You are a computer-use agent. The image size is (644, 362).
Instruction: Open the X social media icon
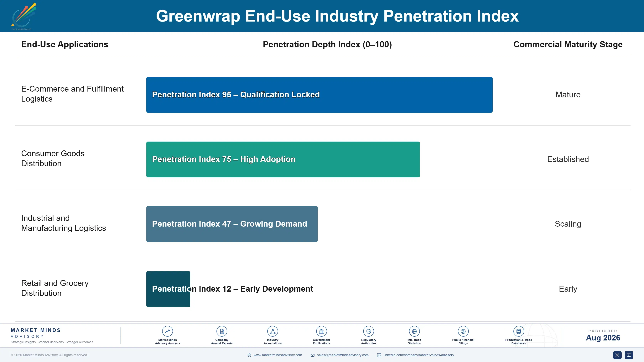point(617,355)
